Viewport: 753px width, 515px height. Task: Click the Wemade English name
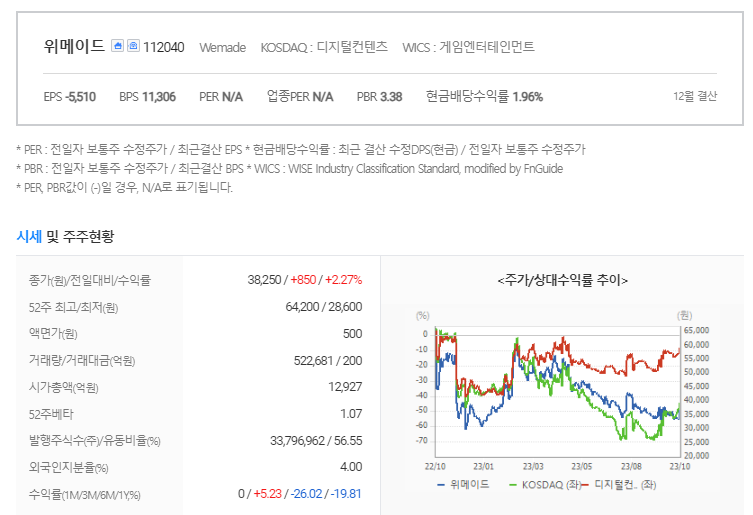pos(222,48)
